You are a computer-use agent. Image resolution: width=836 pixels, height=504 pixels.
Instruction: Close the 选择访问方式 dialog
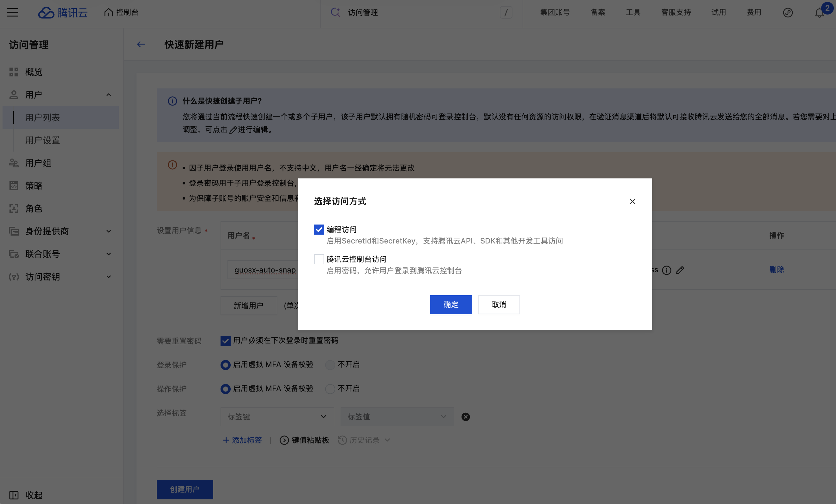632,201
